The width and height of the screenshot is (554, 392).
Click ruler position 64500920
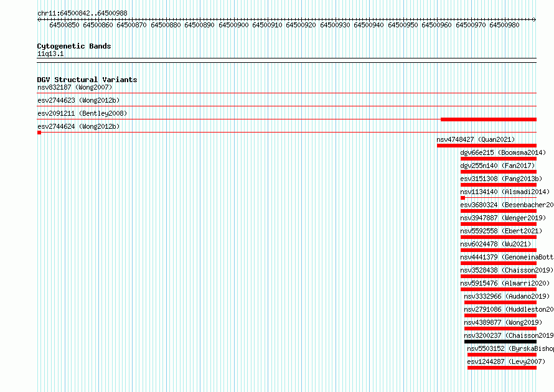pyautogui.click(x=301, y=25)
